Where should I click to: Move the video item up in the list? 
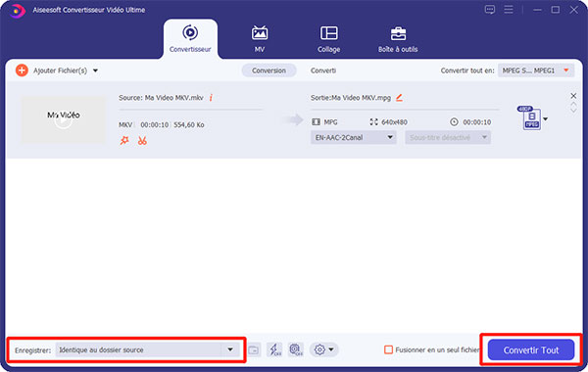[x=573, y=105]
